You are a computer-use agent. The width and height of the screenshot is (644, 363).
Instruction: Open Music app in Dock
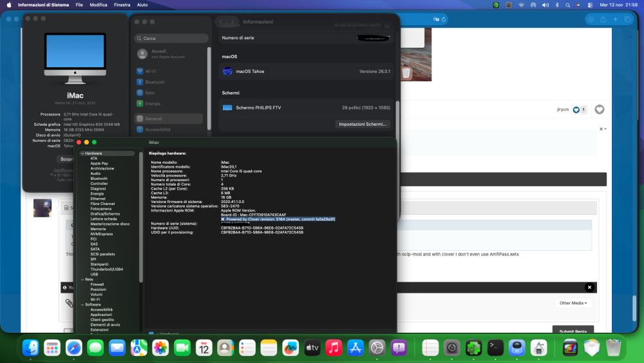pos(334,348)
